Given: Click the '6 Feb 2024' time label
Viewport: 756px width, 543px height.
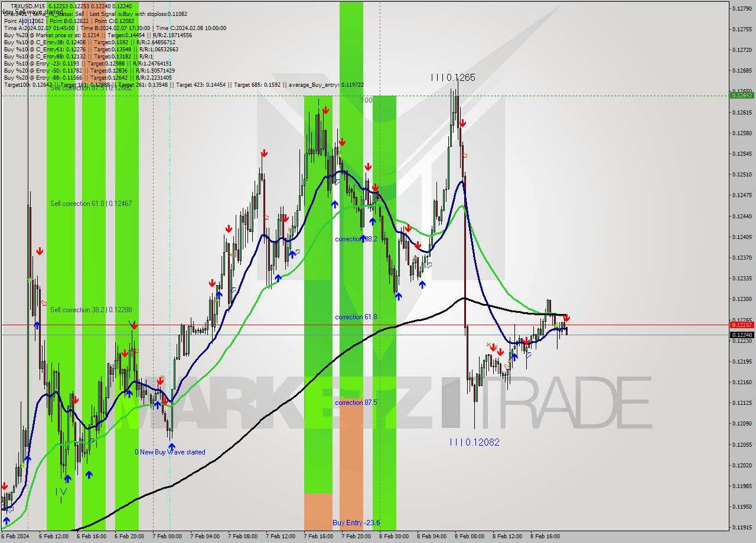Looking at the screenshot, I should click(x=15, y=537).
